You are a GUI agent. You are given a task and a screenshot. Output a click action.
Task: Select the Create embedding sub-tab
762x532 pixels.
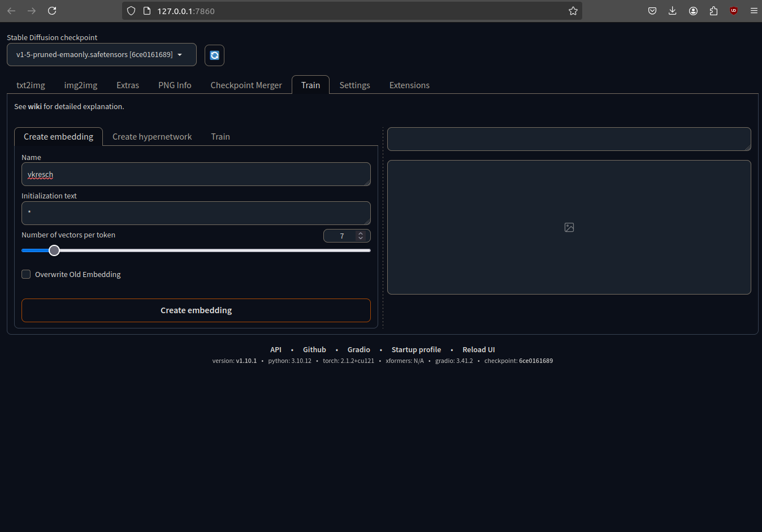[x=58, y=137]
